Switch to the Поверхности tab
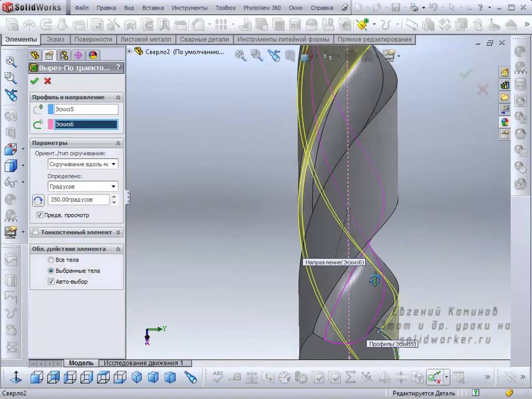The width and height of the screenshot is (532, 399). 93,39
